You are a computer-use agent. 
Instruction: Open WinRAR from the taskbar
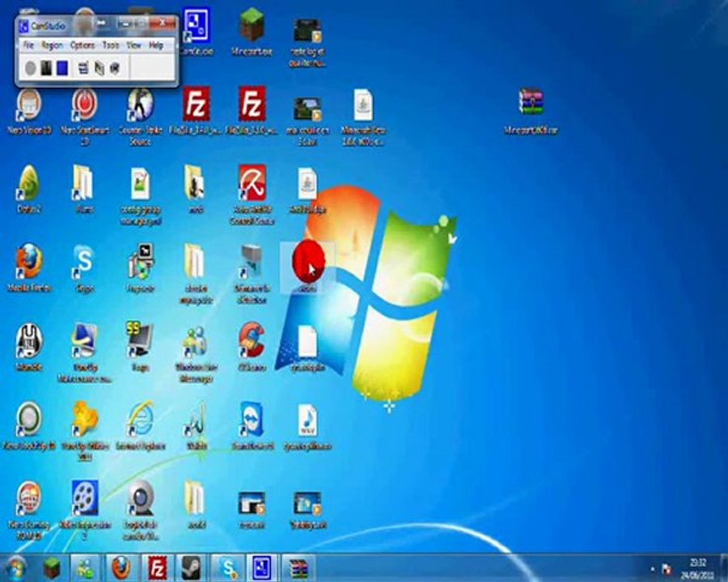298,568
